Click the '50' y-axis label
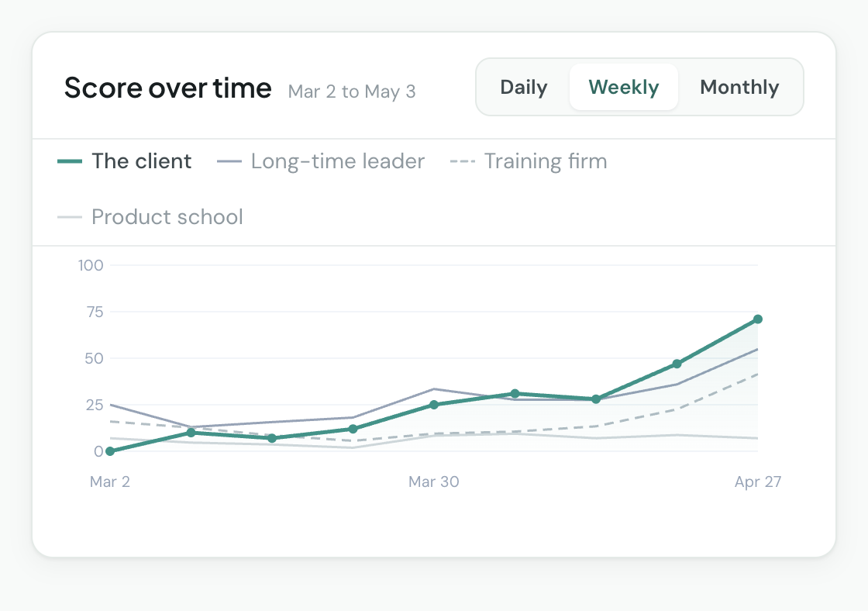868x611 pixels. pyautogui.click(x=94, y=358)
